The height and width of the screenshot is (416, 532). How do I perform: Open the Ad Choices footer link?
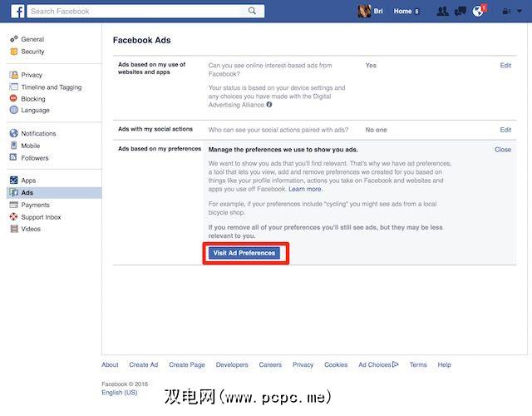coord(375,364)
